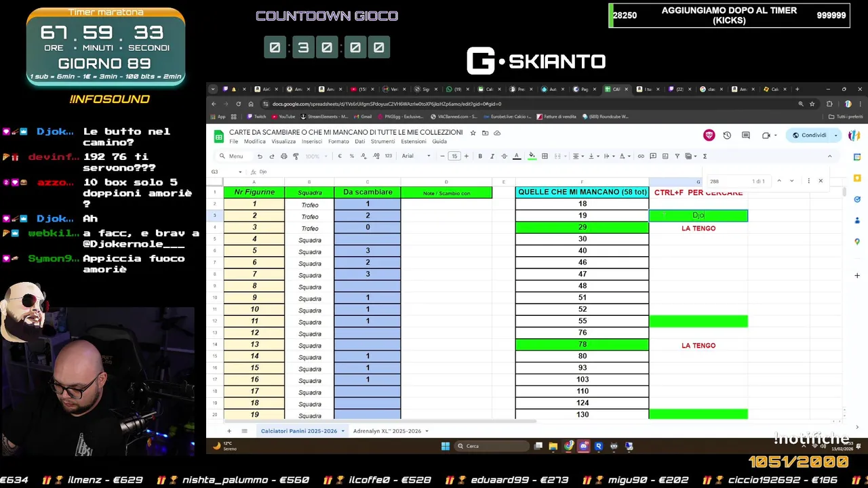Click the Insert link icon
Screen dimensions: 868x488
pyautogui.click(x=641, y=156)
